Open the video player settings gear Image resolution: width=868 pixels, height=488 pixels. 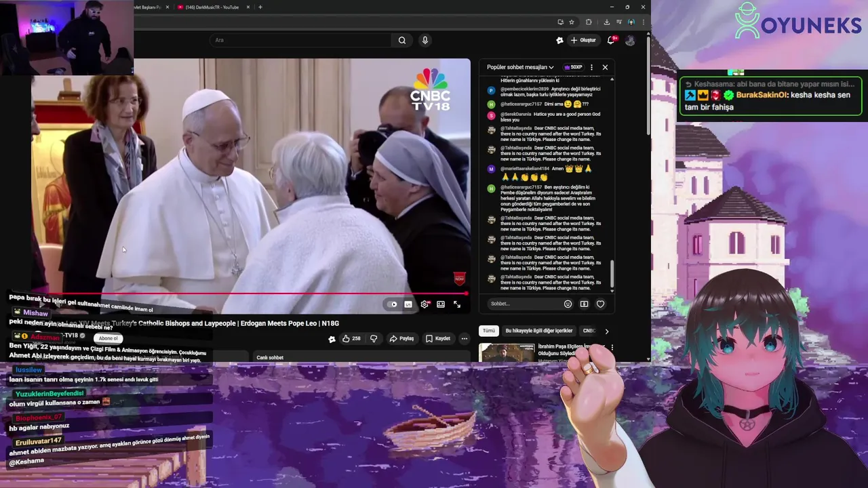tap(425, 304)
